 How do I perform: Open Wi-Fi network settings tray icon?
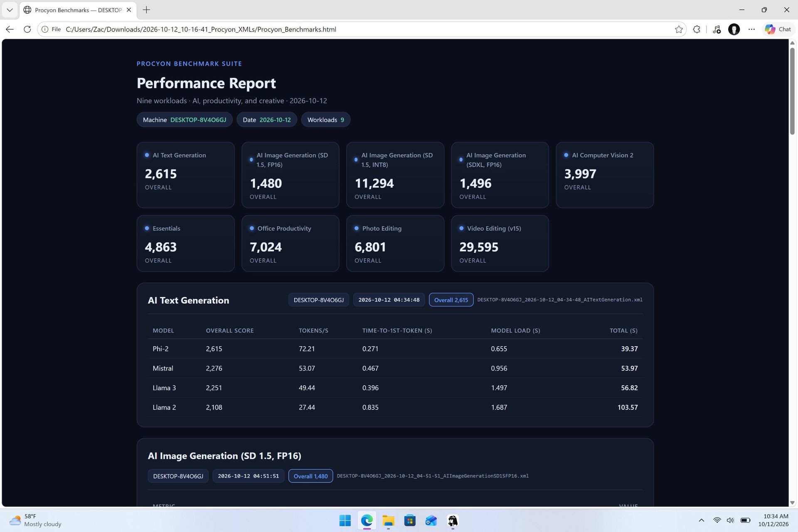[x=717, y=520]
